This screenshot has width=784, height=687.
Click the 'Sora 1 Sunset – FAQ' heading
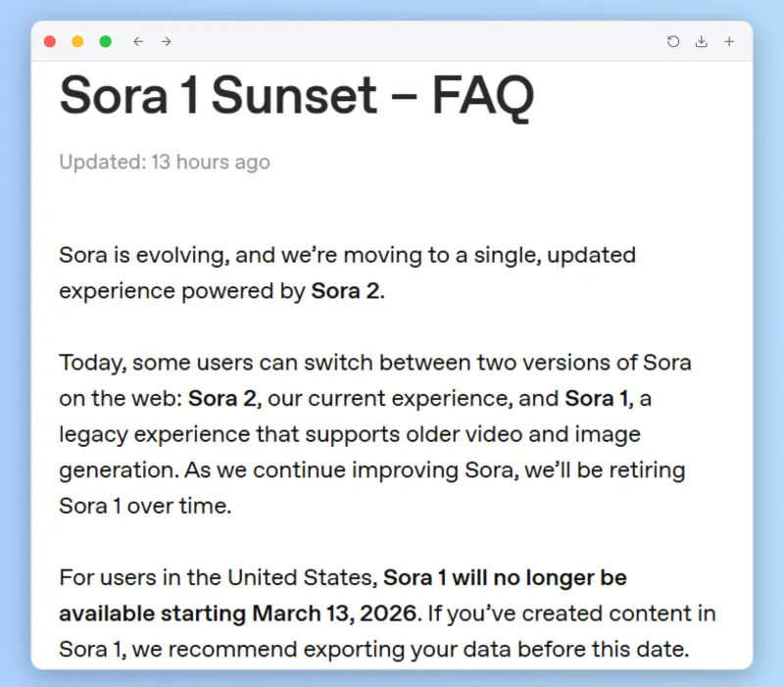[297, 96]
